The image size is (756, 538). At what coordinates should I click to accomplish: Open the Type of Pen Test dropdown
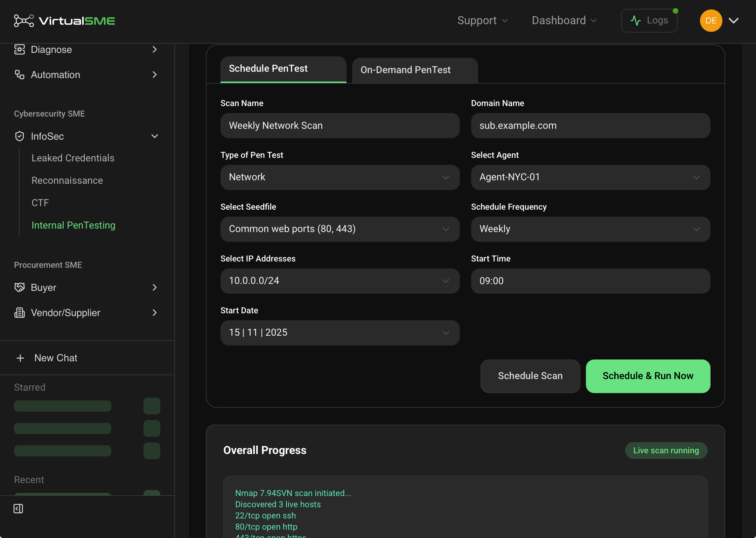[x=340, y=177]
